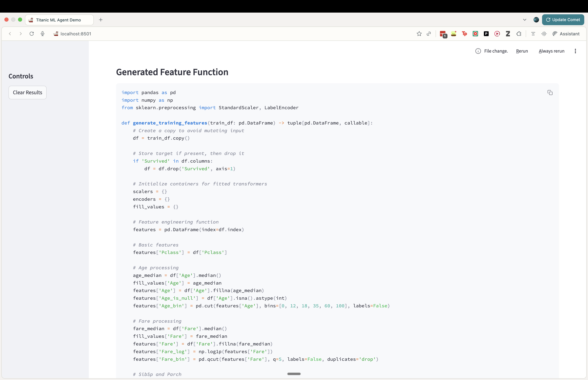The width and height of the screenshot is (588, 380).
Task: Open the app's three-dot options menu
Action: (575, 51)
